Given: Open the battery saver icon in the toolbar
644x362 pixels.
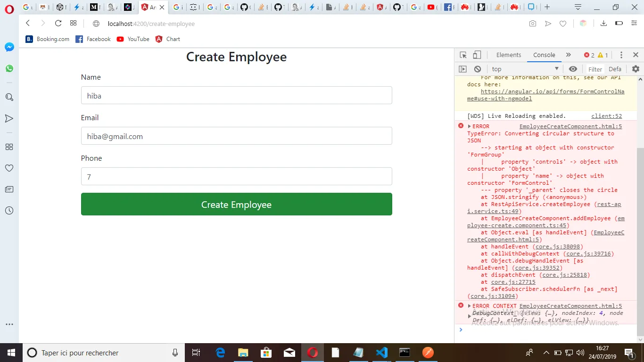Looking at the screenshot, I should point(619,24).
